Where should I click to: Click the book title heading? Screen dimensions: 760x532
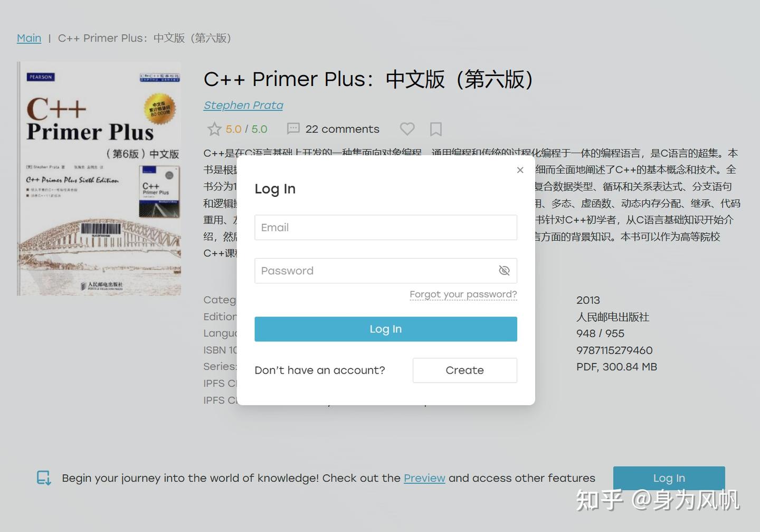(368, 79)
